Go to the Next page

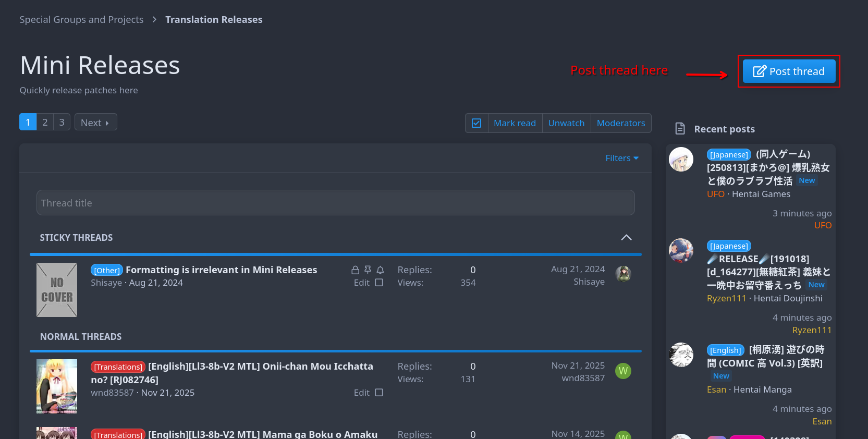coord(95,123)
